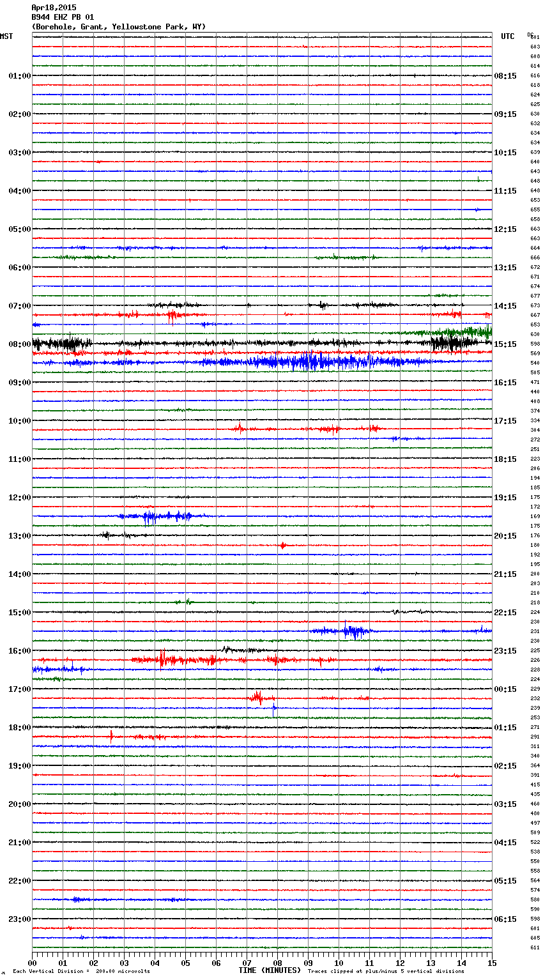This screenshot has width=543, height=980.
Task: Select minute tick label 05 on the axis
Action: click(185, 962)
